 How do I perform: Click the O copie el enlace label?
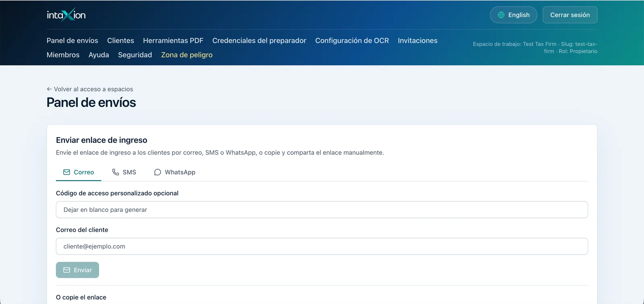pos(81,298)
